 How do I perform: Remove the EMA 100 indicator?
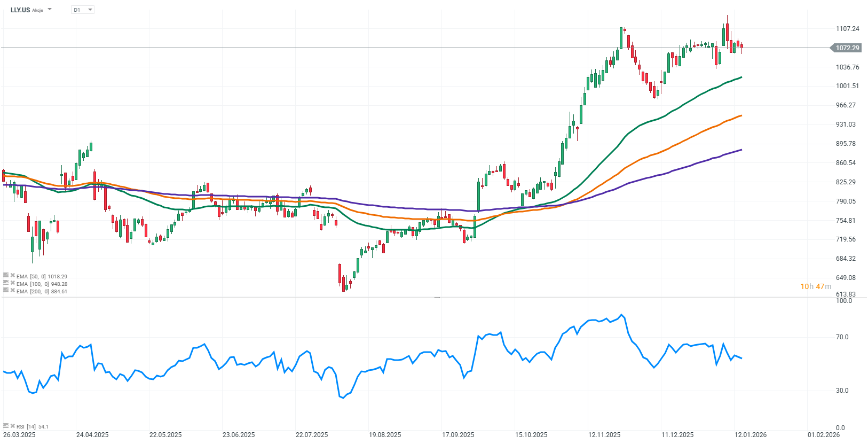12,283
